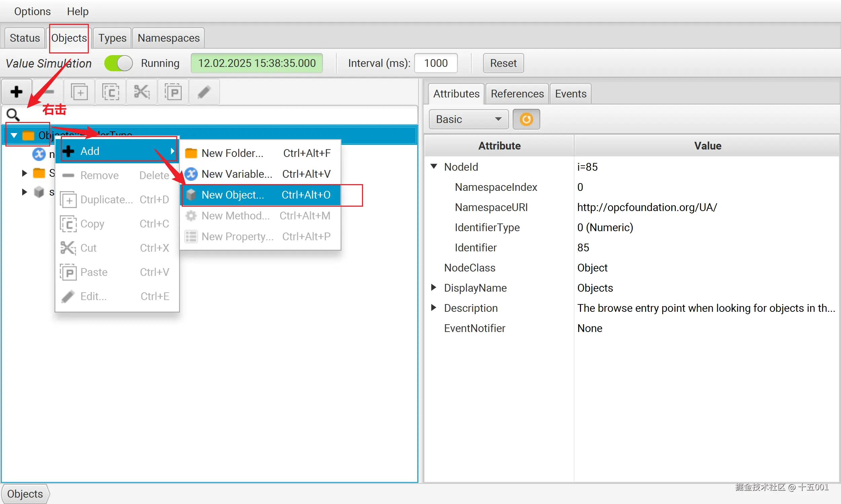Click the scissors Cut toolbar icon
Viewport: 841px width, 504px height.
click(141, 92)
